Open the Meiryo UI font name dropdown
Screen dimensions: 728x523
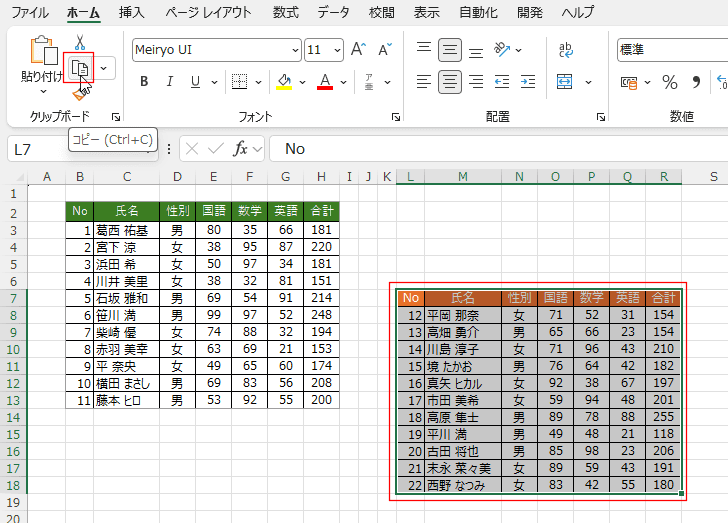[295, 50]
